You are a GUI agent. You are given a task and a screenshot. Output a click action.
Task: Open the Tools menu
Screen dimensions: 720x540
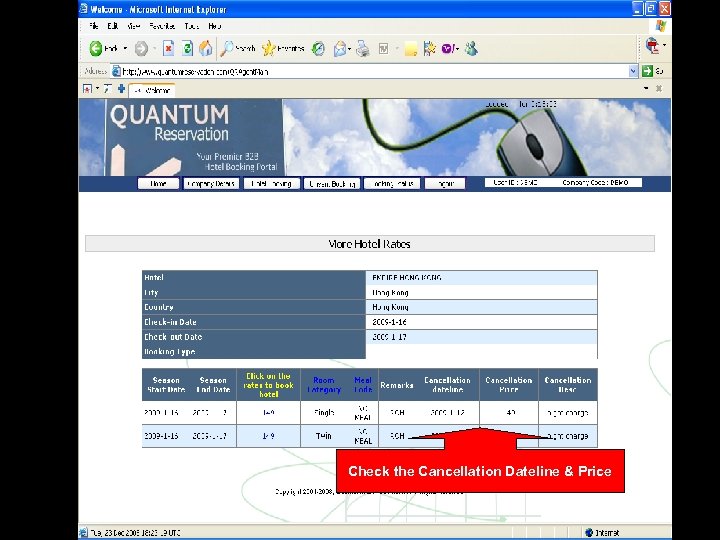coord(191,26)
